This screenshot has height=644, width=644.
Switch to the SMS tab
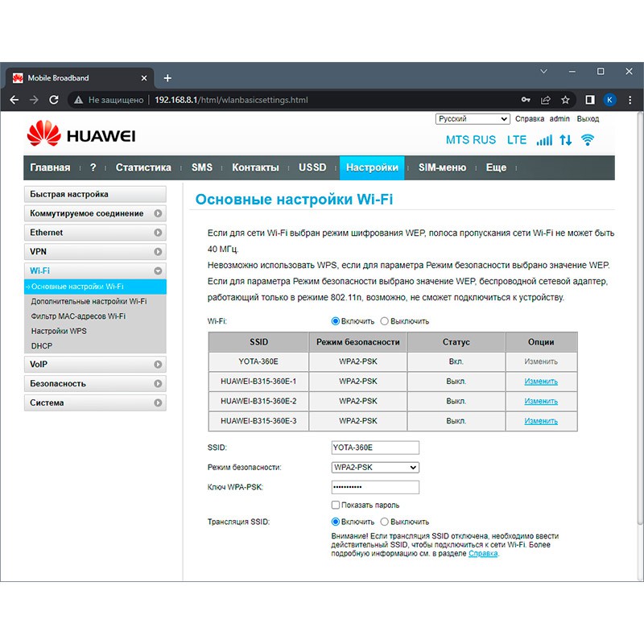click(202, 167)
